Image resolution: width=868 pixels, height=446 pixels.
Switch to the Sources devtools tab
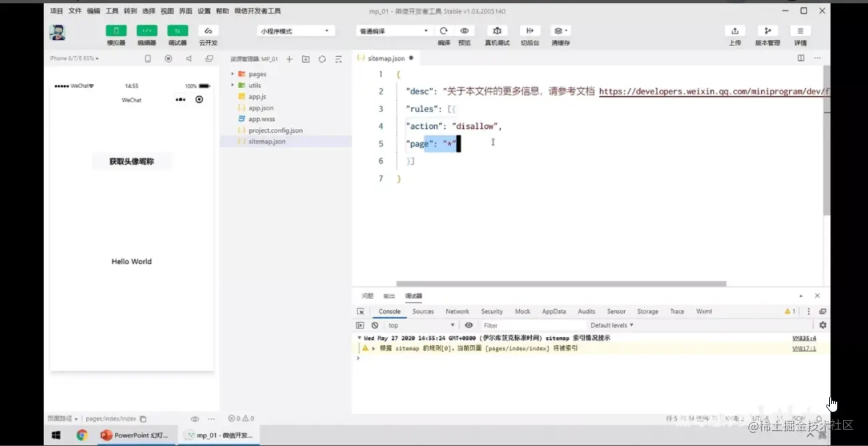423,311
